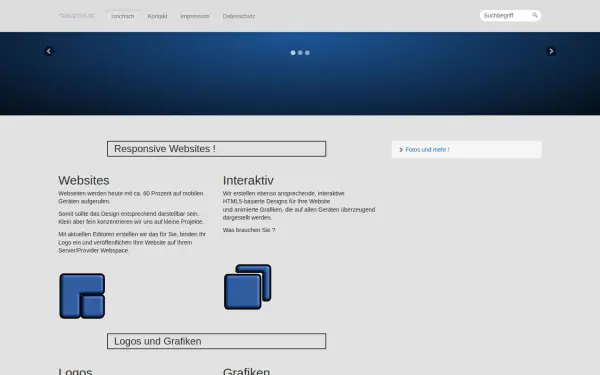Click the Interaktiv overlapping squares icon
Image resolution: width=600 pixels, height=375 pixels.
[x=248, y=287]
